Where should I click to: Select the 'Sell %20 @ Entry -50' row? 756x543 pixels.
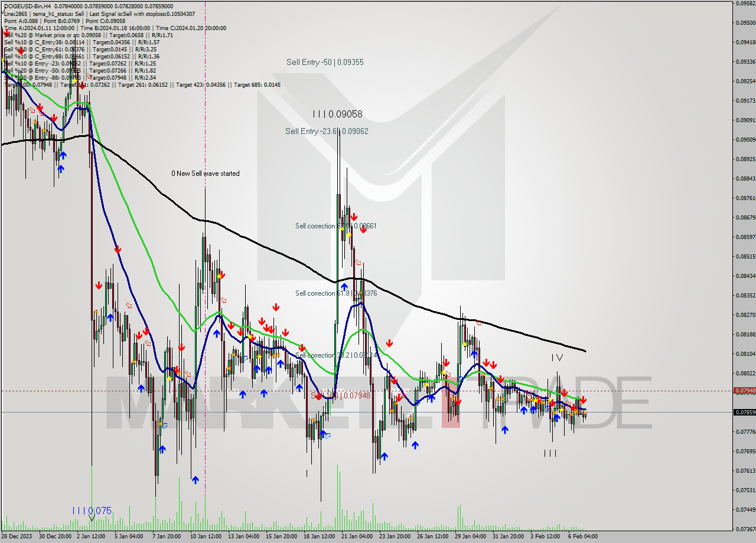[80, 70]
